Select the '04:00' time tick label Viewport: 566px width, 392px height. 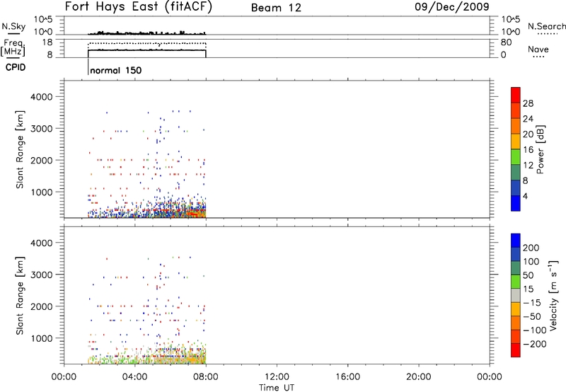(135, 377)
